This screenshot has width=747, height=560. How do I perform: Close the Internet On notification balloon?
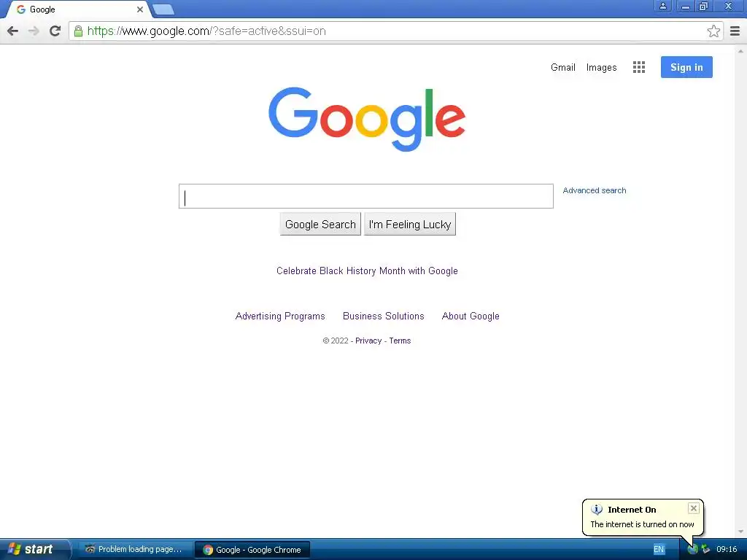pyautogui.click(x=694, y=508)
